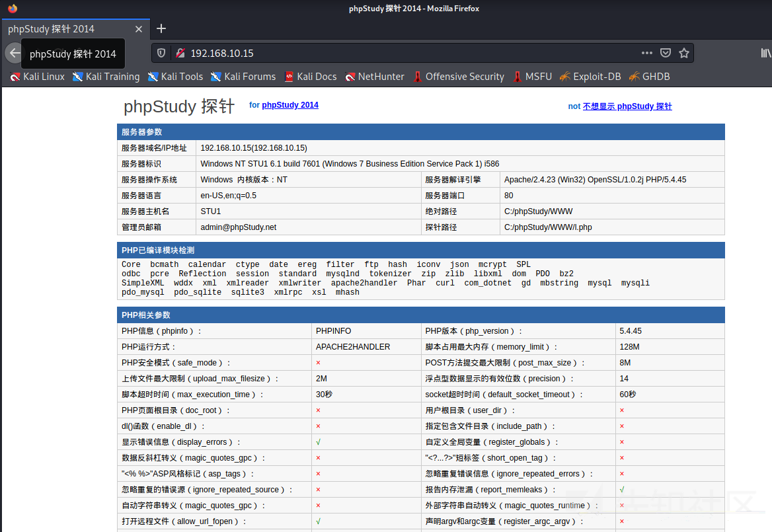772x532 pixels.
Task: Open the Library sidebar icon
Action: pyautogui.click(x=765, y=53)
